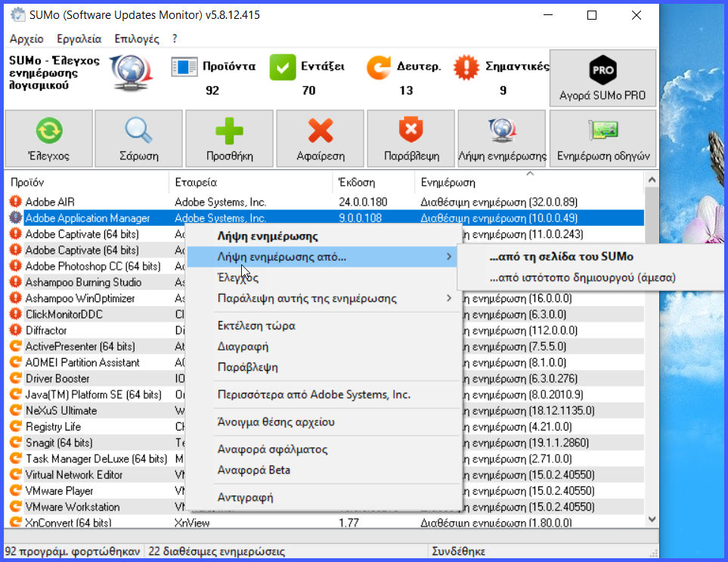Click the red Σημαντικές alert icon
Image resolution: width=728 pixels, height=562 pixels.
466,66
